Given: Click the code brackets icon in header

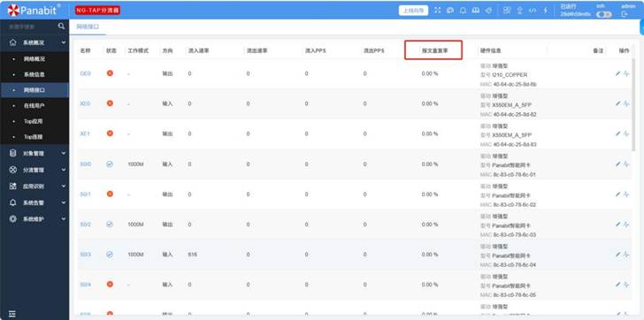Looking at the screenshot, I should tap(533, 11).
